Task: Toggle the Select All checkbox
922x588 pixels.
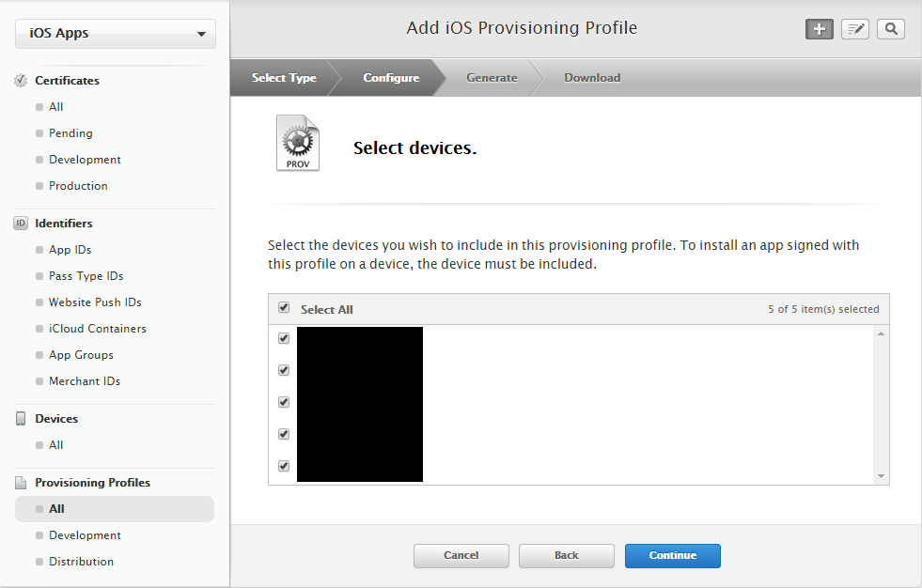Action: [x=284, y=308]
